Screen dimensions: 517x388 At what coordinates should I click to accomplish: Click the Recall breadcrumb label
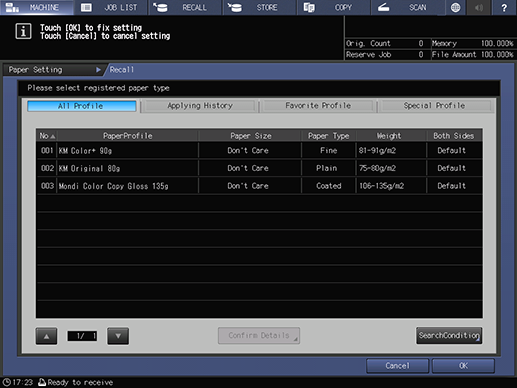click(x=122, y=70)
